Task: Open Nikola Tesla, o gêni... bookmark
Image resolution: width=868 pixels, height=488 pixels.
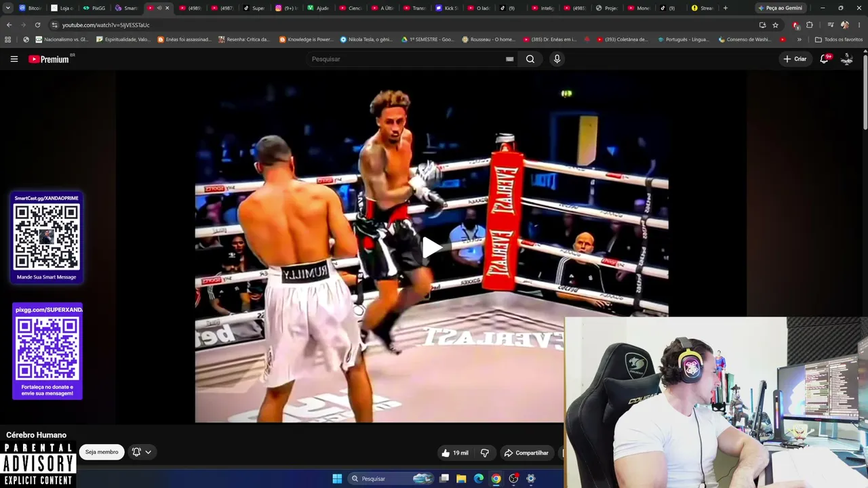Action: pyautogui.click(x=367, y=39)
